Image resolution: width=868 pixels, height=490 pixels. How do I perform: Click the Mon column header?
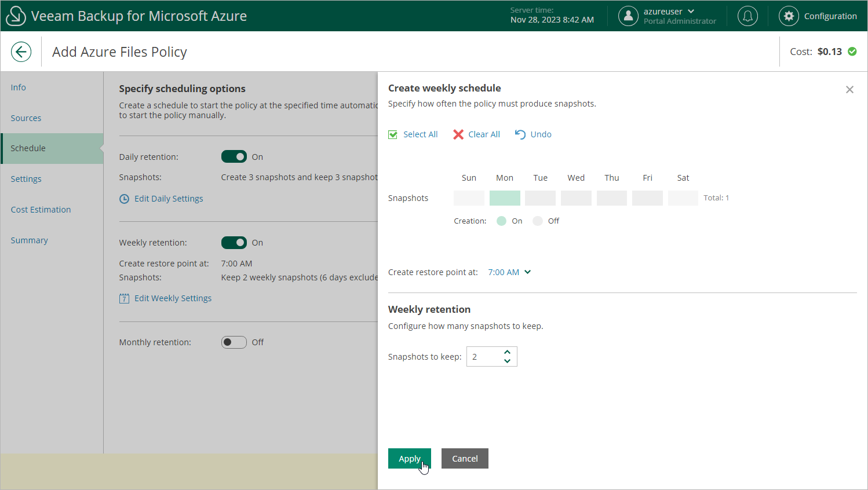[505, 178]
